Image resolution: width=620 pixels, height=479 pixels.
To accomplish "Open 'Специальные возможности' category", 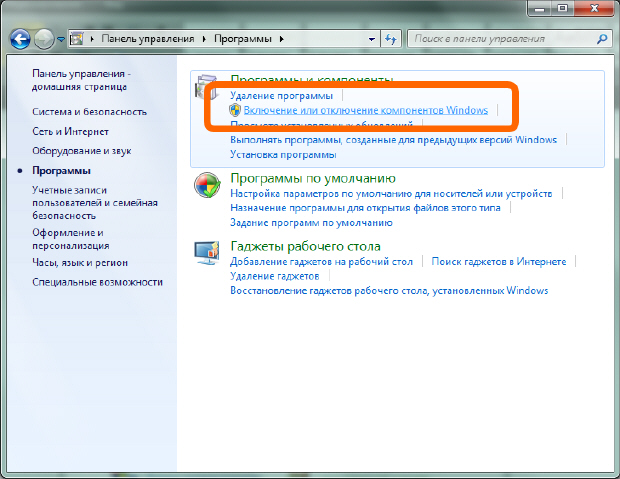I will click(x=97, y=282).
